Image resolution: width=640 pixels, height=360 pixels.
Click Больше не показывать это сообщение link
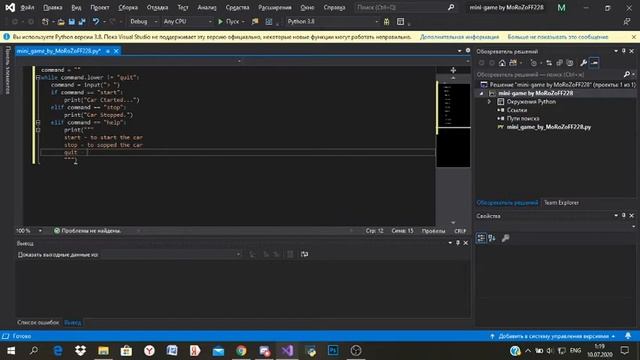(558, 37)
